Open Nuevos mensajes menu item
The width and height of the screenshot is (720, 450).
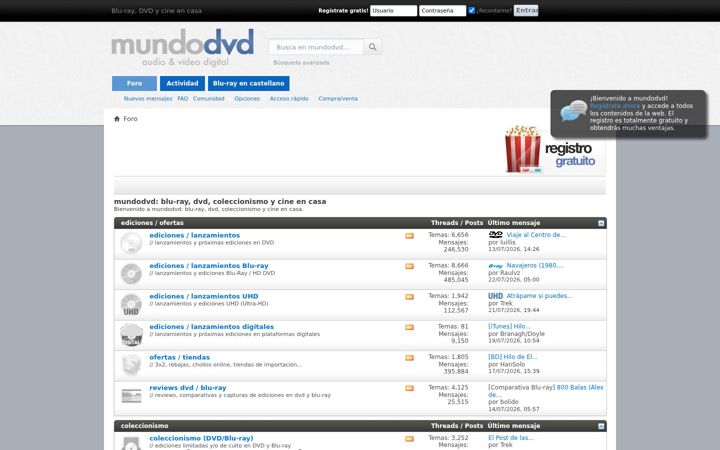[x=148, y=99]
